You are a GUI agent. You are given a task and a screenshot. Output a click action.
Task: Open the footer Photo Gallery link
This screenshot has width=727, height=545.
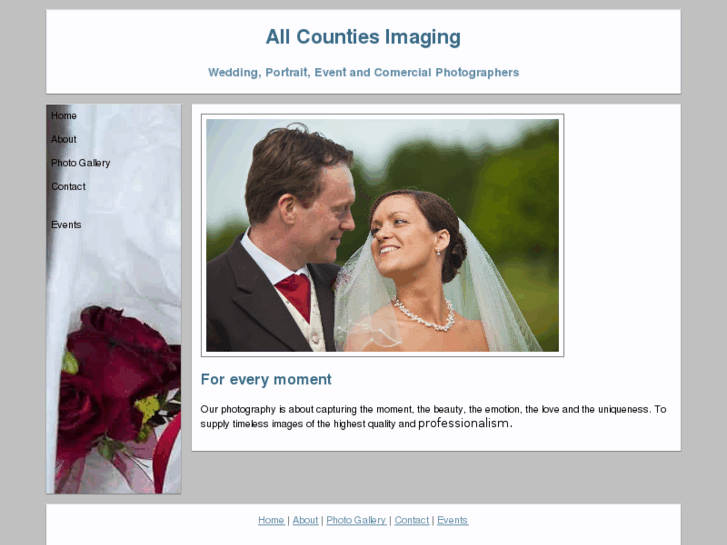[x=356, y=520]
